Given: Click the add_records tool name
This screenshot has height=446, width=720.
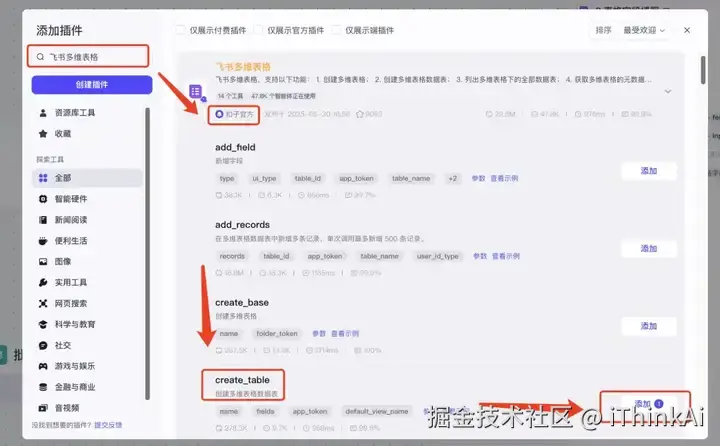Looking at the screenshot, I should 242,225.
